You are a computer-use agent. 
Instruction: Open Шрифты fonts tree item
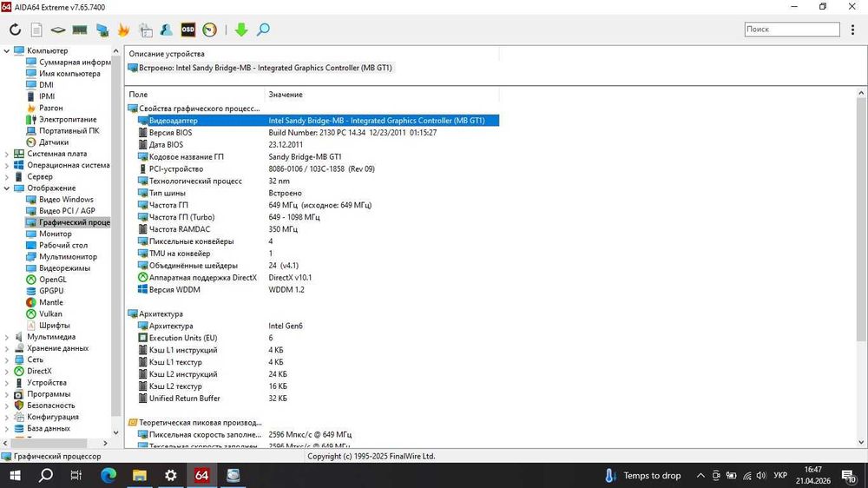tap(54, 325)
